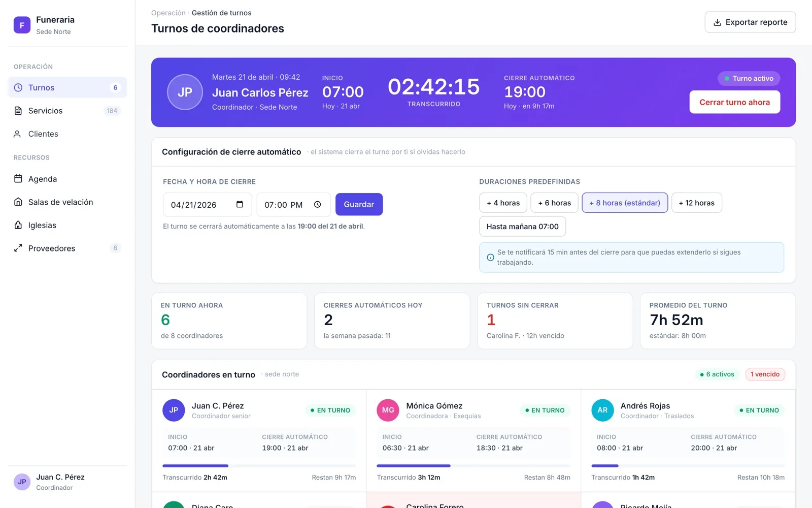
Task: Click Andrés Rojas's AR avatar
Action: [x=602, y=410]
